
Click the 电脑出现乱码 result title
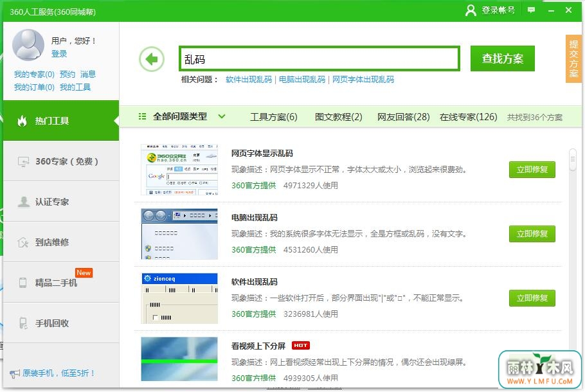(x=255, y=217)
